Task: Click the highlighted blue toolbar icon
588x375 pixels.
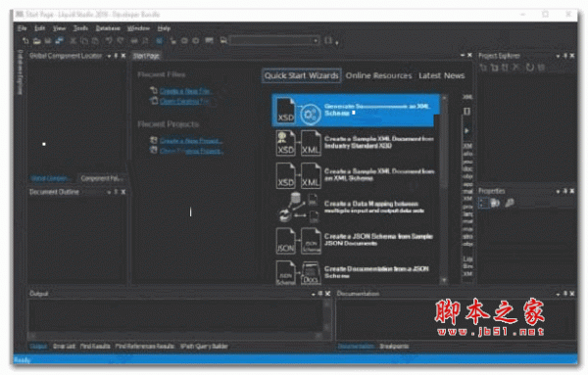Action: click(160, 40)
